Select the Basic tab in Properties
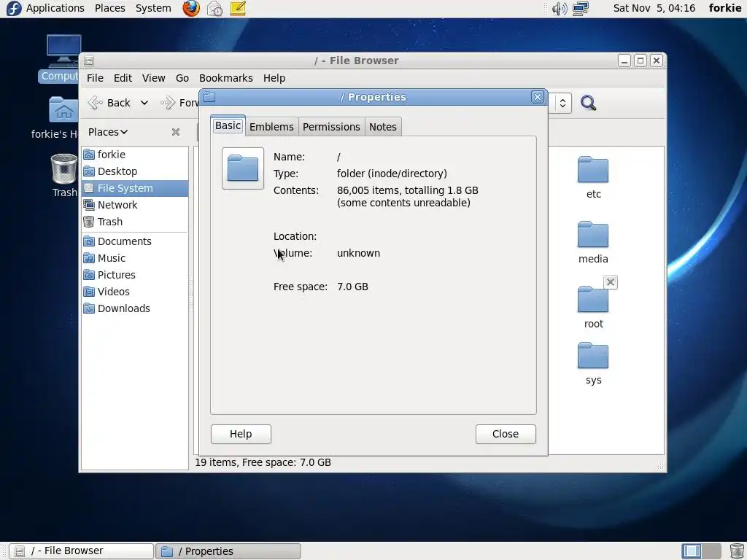The width and height of the screenshot is (747, 560). tap(228, 125)
